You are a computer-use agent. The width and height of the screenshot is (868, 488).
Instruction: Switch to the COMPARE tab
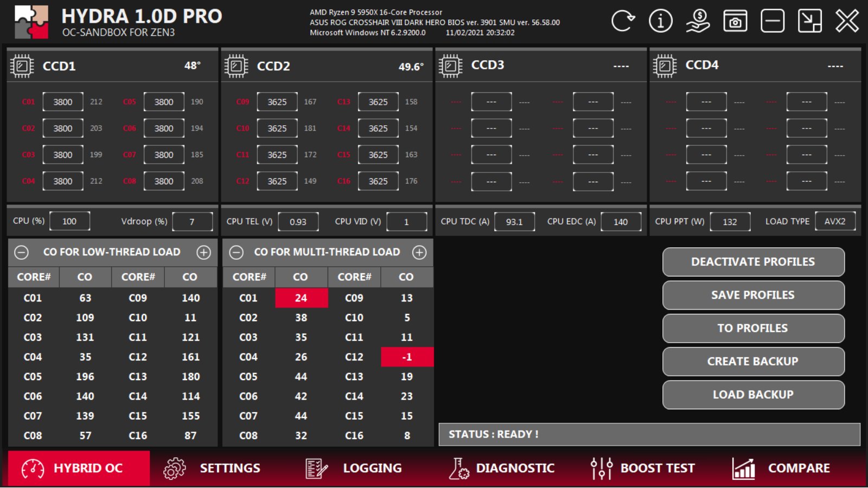(781, 468)
